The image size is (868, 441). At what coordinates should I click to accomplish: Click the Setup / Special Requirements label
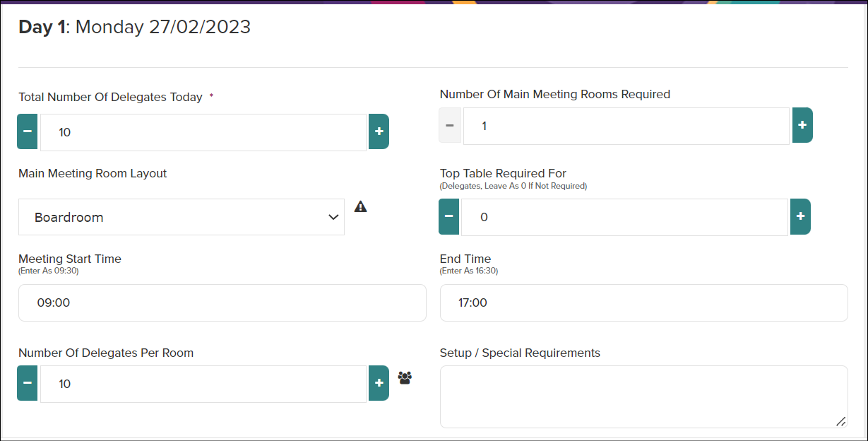pyautogui.click(x=520, y=353)
